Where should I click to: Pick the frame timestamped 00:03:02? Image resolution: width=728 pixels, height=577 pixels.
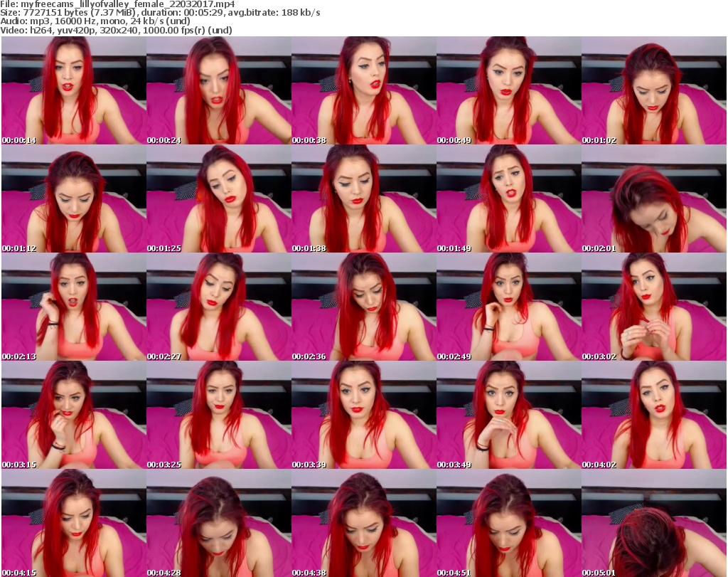click(x=654, y=307)
